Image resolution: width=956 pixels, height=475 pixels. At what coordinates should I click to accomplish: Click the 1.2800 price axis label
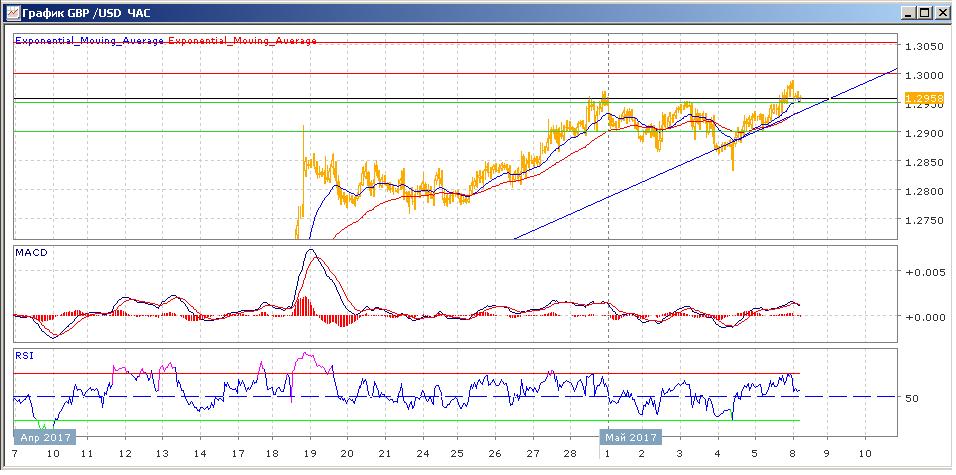[x=926, y=191]
